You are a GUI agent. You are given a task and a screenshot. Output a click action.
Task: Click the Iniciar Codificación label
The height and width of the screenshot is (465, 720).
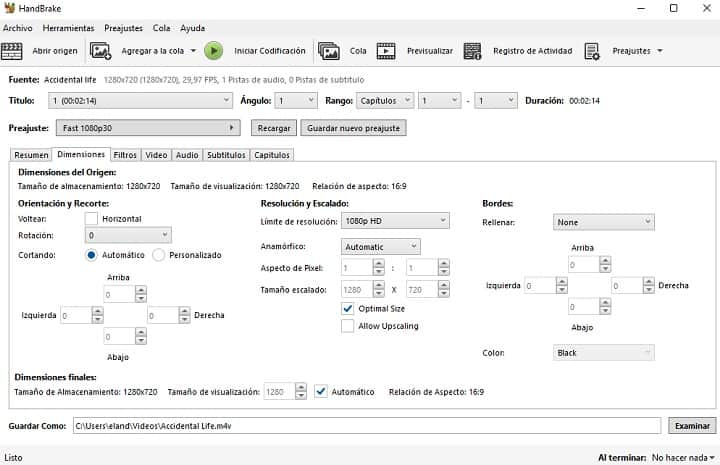pyautogui.click(x=270, y=51)
